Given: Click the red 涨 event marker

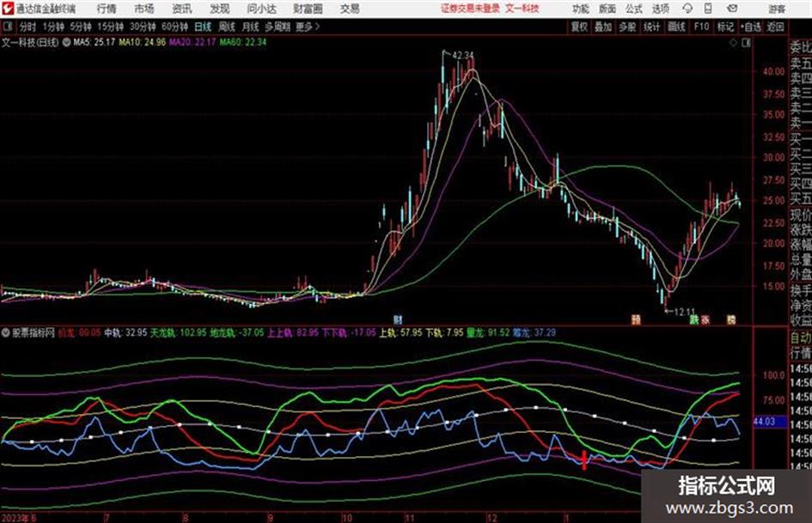Looking at the screenshot, I should point(705,319).
